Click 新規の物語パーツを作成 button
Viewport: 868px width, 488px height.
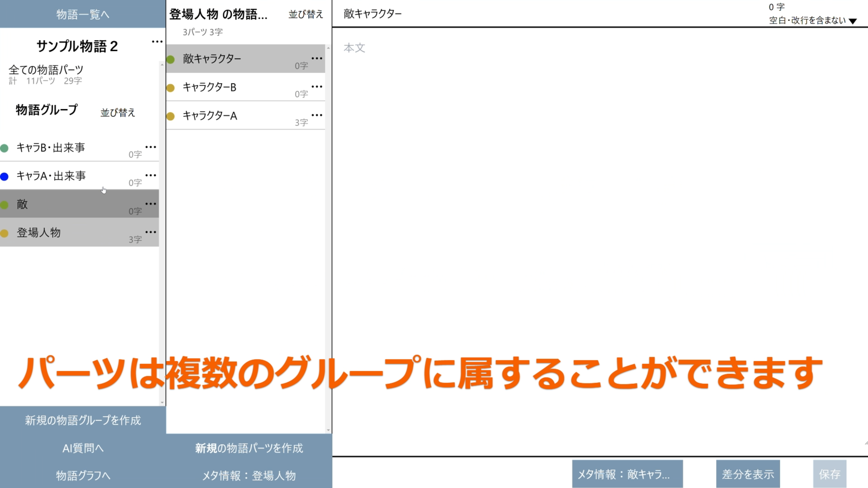coord(249,448)
